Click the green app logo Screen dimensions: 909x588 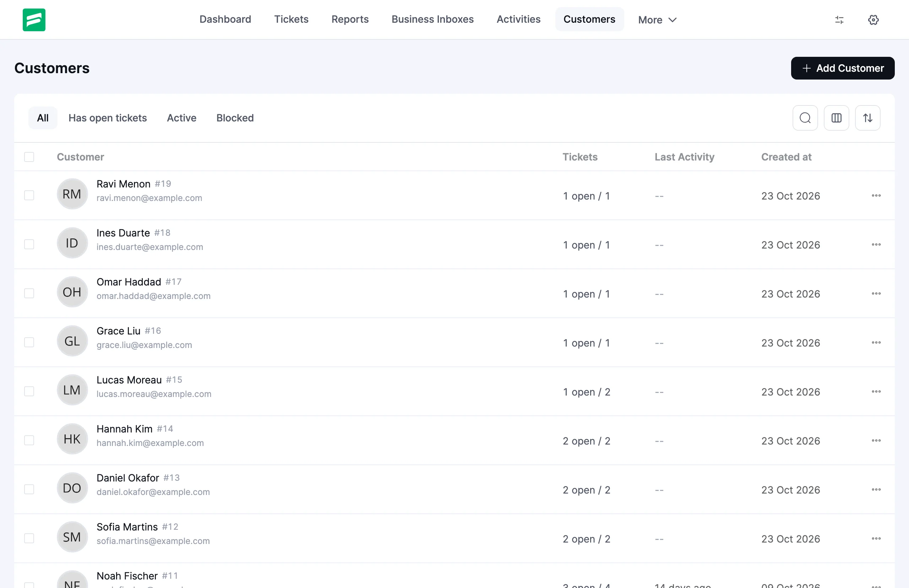pos(34,20)
